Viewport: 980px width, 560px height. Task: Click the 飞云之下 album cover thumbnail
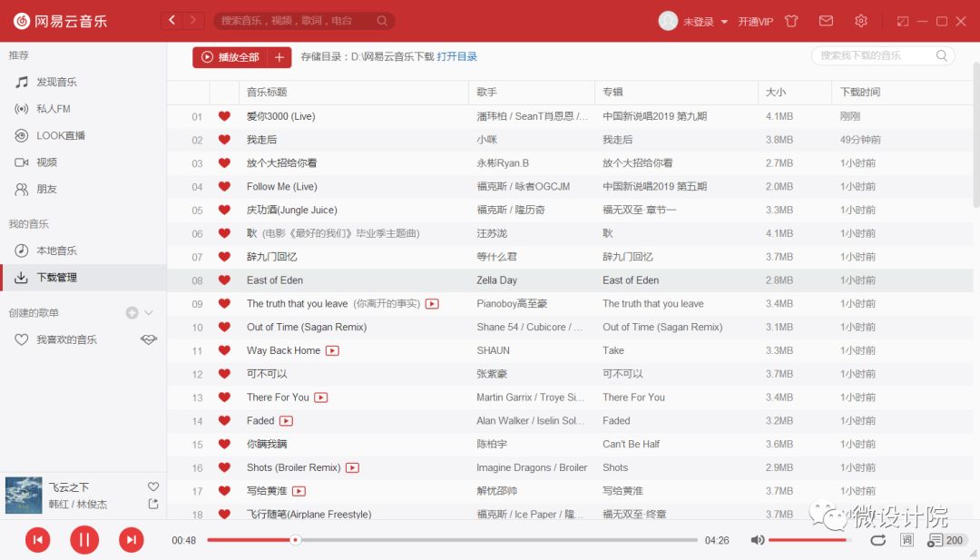(24, 495)
